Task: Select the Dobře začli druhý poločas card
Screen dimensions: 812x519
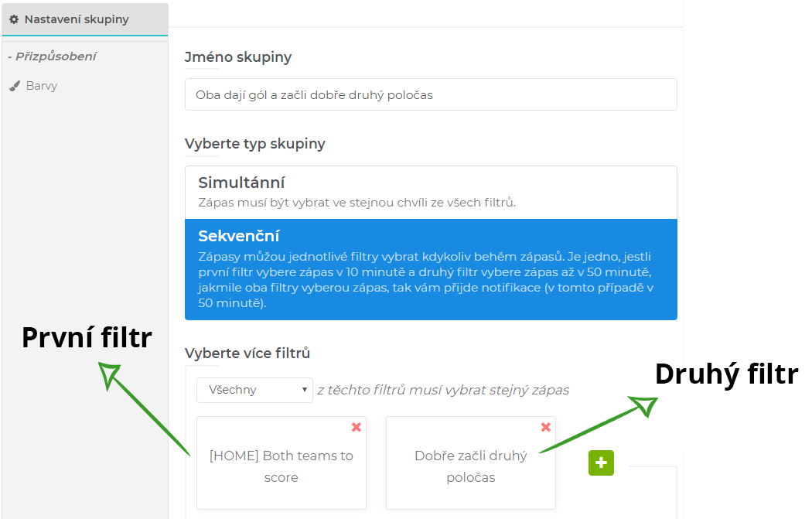Action: pyautogui.click(x=471, y=466)
